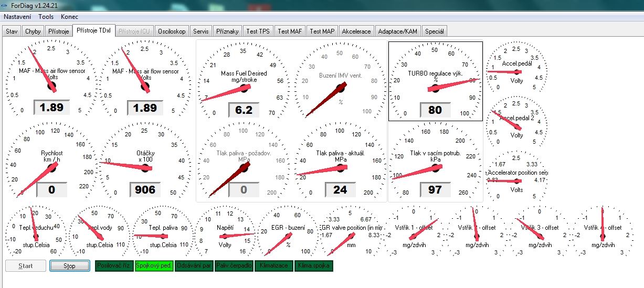
Task: Go to the Test MAF tab
Action: pos(290,31)
